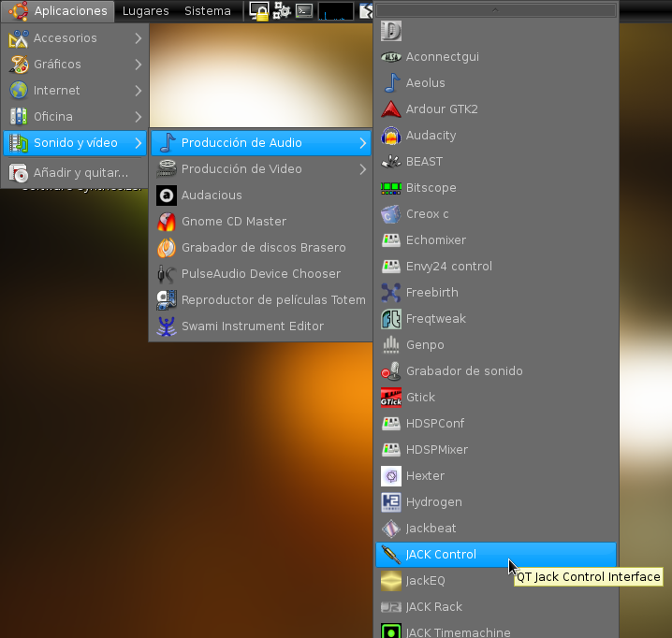Expand the Sonido y vídeo submenu arrow

click(138, 143)
